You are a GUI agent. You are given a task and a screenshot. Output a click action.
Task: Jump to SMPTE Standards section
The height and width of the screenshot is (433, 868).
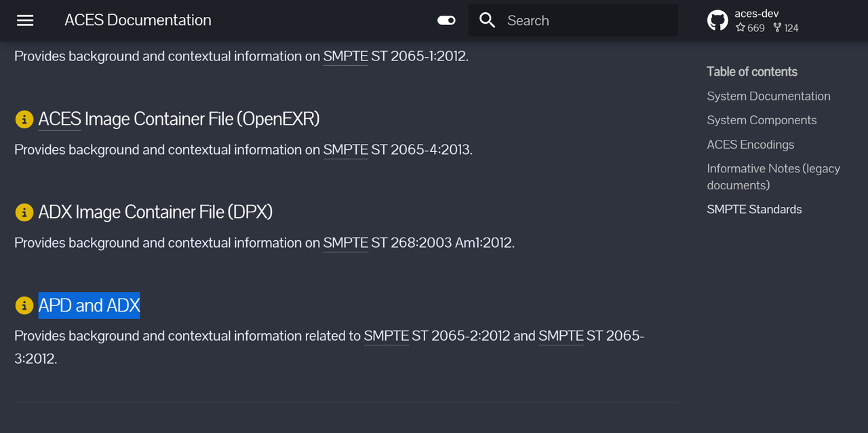click(754, 209)
